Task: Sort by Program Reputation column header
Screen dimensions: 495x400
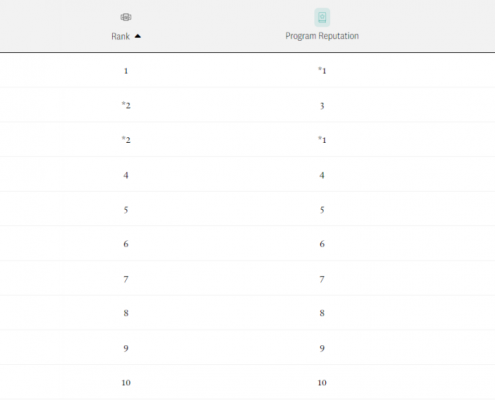Action: 322,36
